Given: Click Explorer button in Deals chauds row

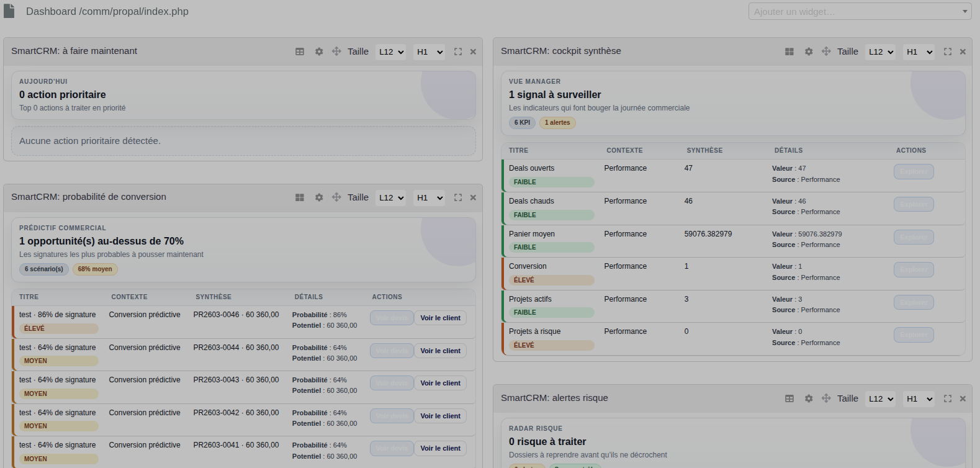Looking at the screenshot, I should pyautogui.click(x=914, y=204).
